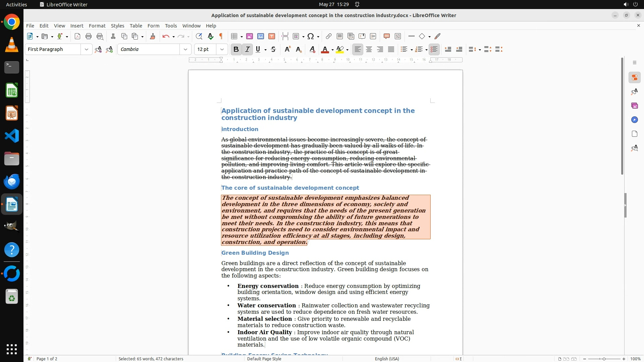The height and width of the screenshot is (362, 644).
Task: Click the Clone Formatting paintbrush icon
Action: click(153, 37)
